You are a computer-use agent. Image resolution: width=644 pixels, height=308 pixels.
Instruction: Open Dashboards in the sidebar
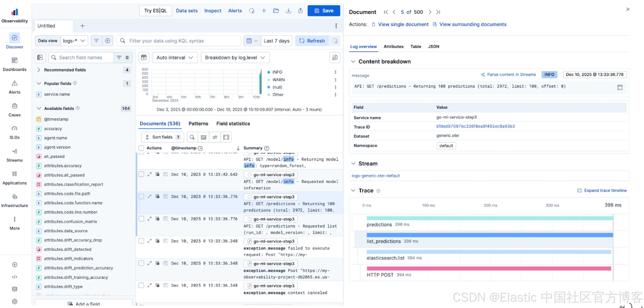pos(15,64)
